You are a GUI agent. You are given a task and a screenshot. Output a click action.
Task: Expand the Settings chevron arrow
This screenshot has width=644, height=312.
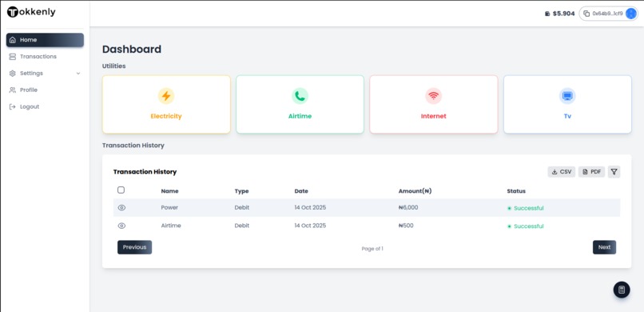pos(78,74)
